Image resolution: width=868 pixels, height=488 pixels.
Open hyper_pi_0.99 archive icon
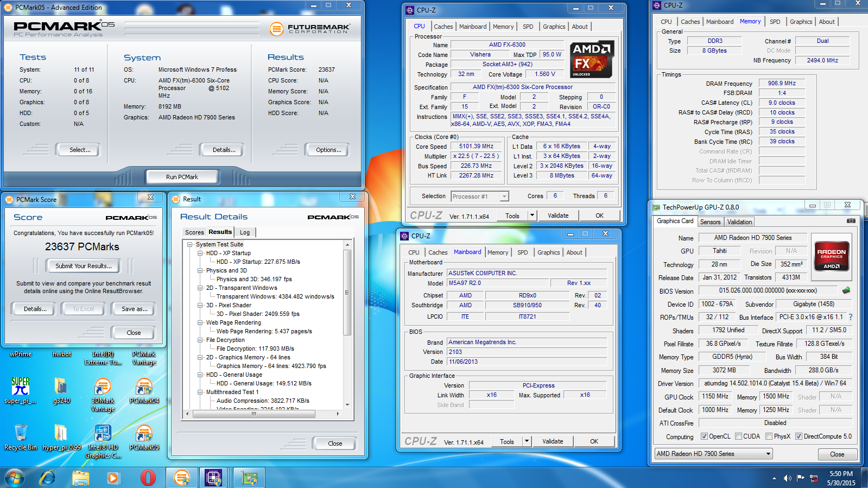point(62,437)
